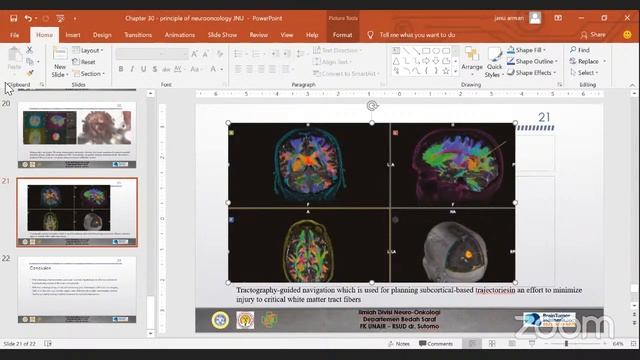The image size is (640, 360).
Task: Save the presentation with the Save icon
Action: click(13, 18)
